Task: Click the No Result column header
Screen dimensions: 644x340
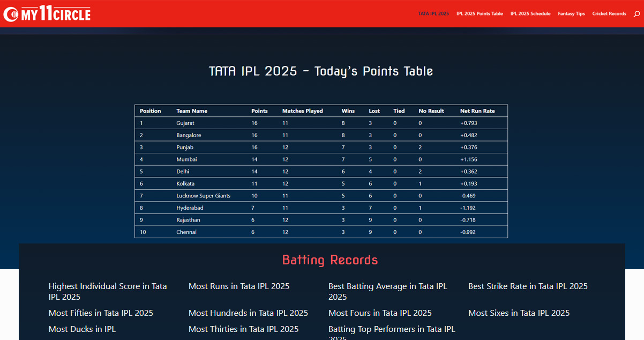Action: [x=431, y=111]
